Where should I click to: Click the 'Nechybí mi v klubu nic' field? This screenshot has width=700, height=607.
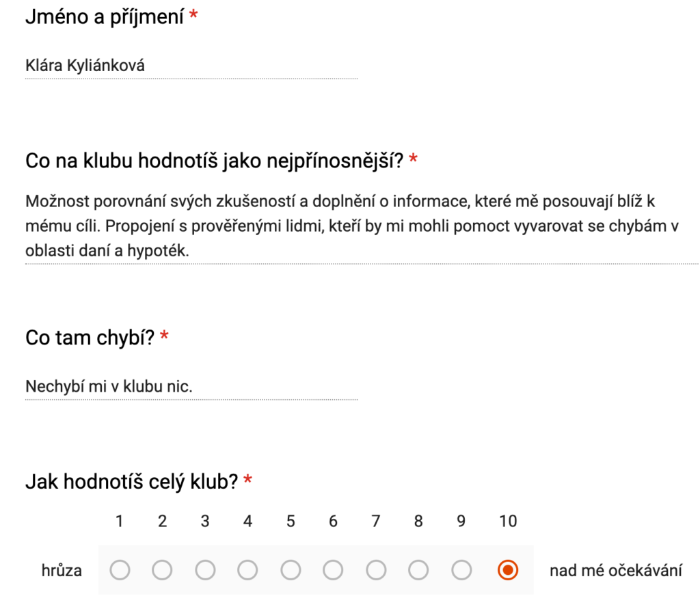[x=191, y=386]
